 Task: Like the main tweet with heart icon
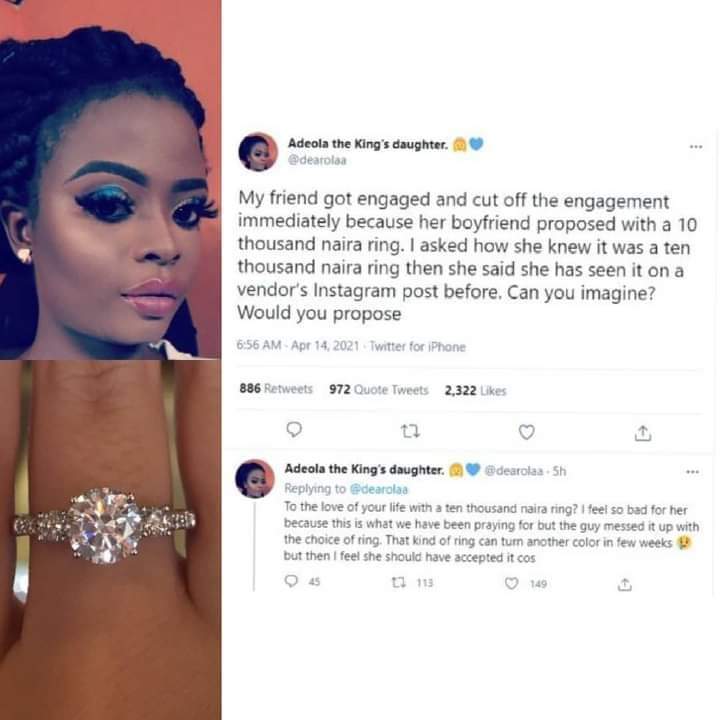526,432
